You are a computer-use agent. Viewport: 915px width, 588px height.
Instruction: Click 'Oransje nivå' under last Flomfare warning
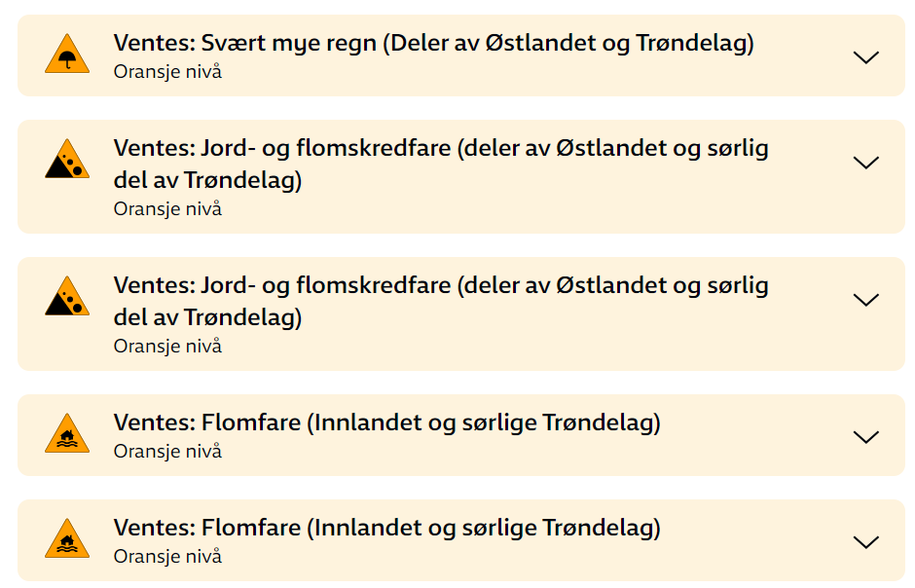click(x=167, y=557)
